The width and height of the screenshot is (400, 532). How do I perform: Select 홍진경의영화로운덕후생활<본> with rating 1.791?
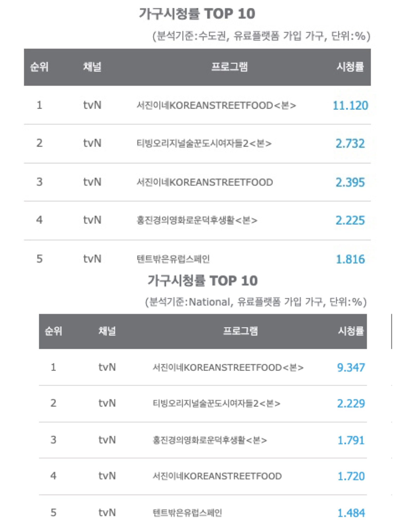tap(210, 440)
